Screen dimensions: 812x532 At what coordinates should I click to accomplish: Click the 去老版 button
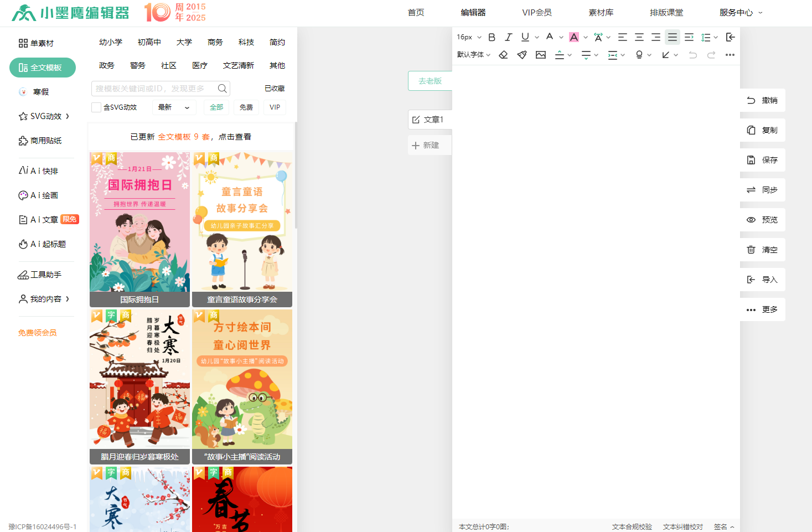431,81
